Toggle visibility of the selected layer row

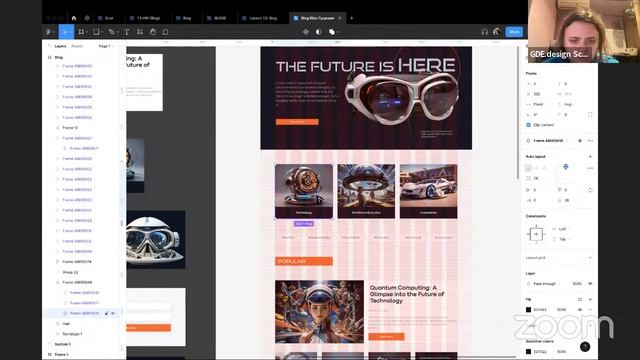coord(113,313)
